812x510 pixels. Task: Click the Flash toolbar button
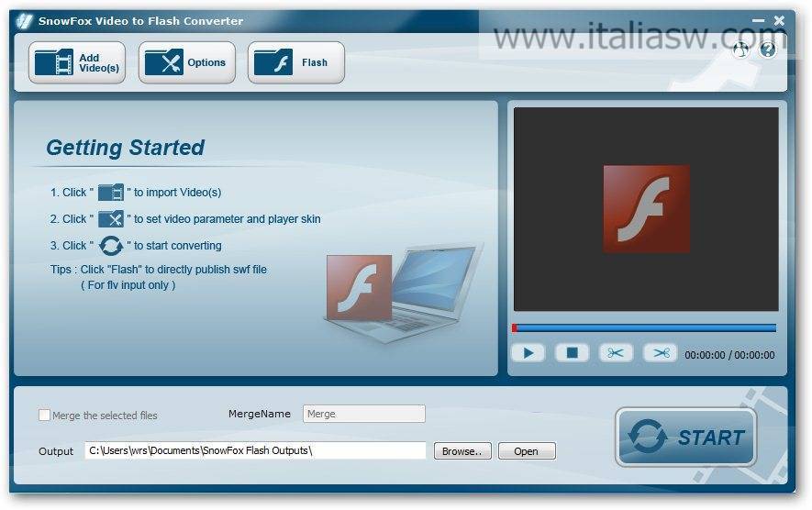click(x=296, y=62)
